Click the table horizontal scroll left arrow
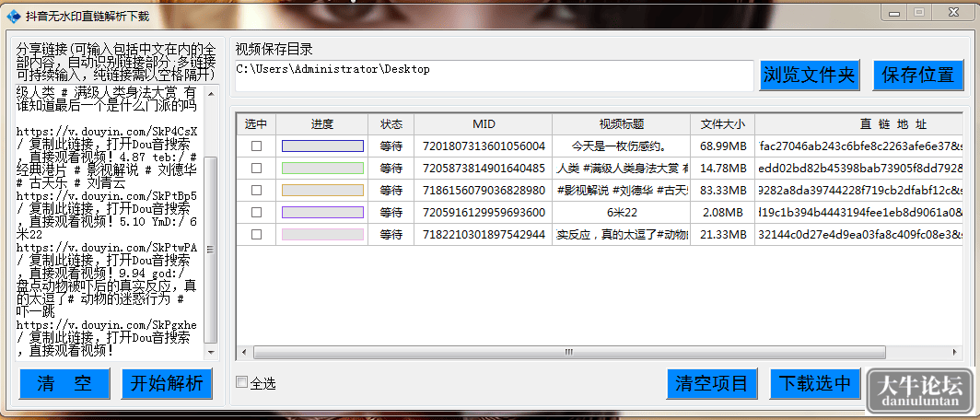Screen dimensions: 980x420 [x=244, y=353]
